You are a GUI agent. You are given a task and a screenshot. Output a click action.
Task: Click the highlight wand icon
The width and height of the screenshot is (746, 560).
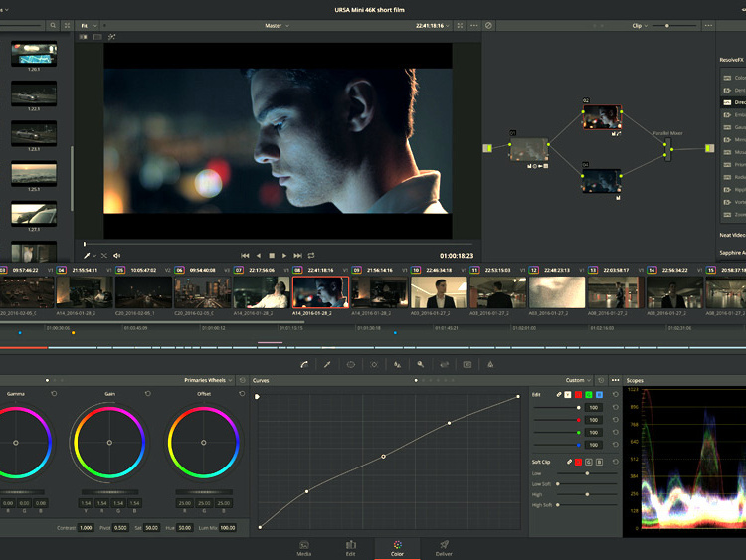click(111, 37)
